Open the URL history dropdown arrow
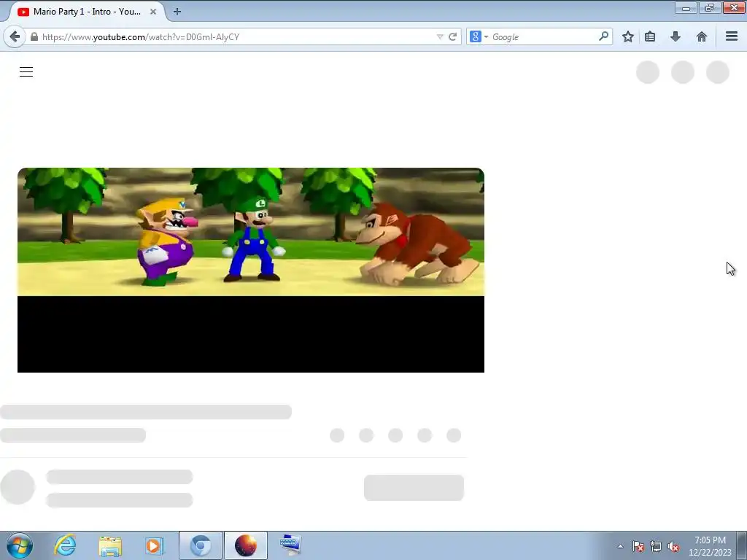The image size is (747, 560). [440, 36]
